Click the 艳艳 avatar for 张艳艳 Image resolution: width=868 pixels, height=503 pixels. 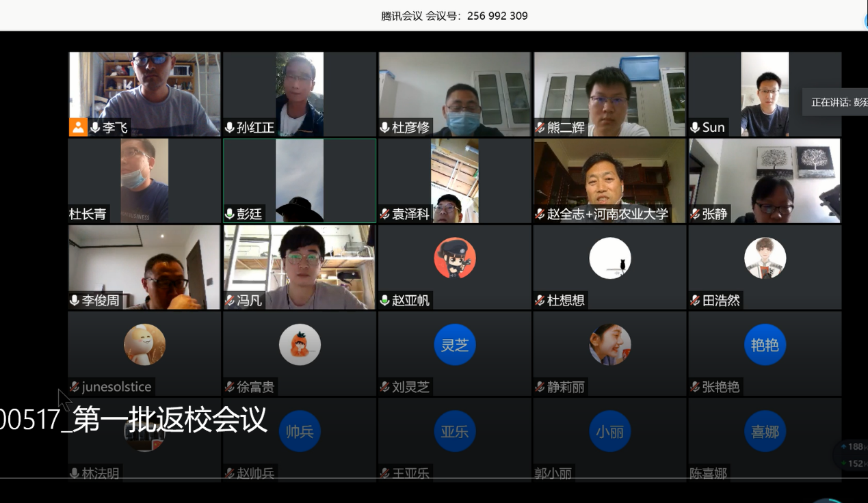pos(765,345)
